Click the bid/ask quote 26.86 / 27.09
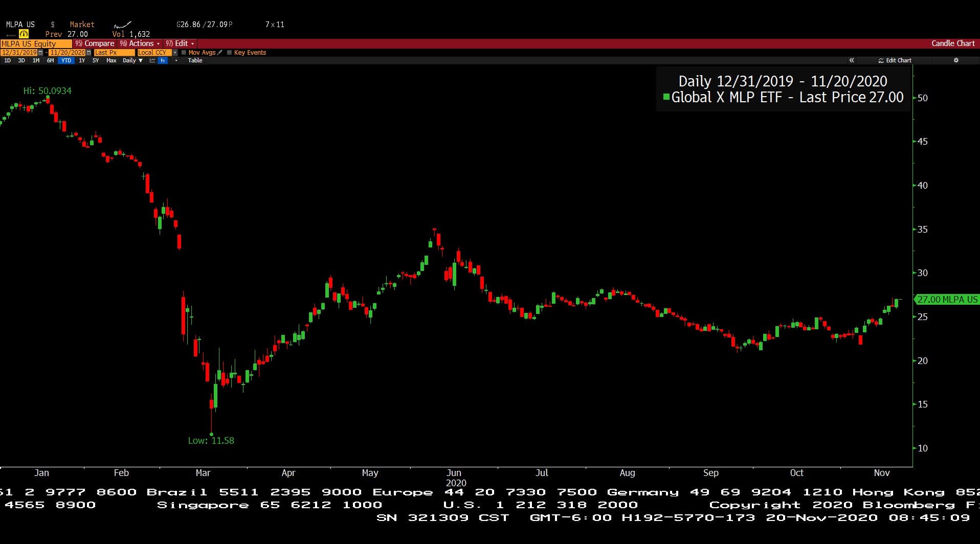 pos(205,25)
